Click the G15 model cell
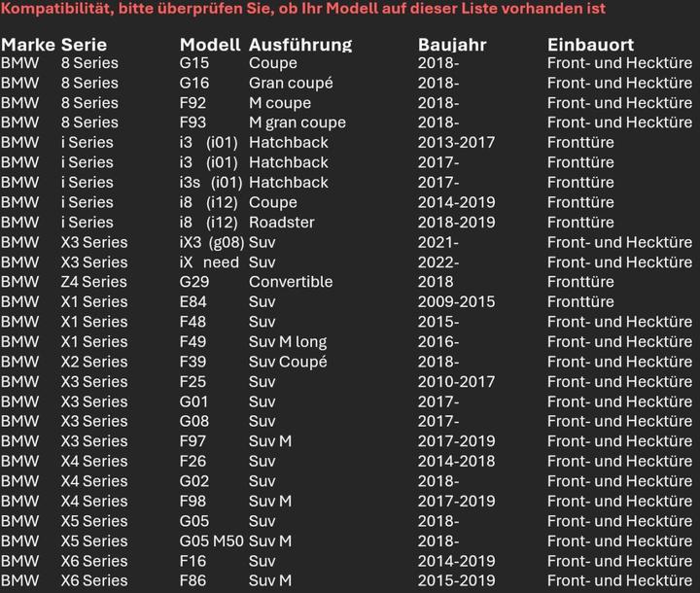This screenshot has height=593, width=700. pyautogui.click(x=194, y=63)
